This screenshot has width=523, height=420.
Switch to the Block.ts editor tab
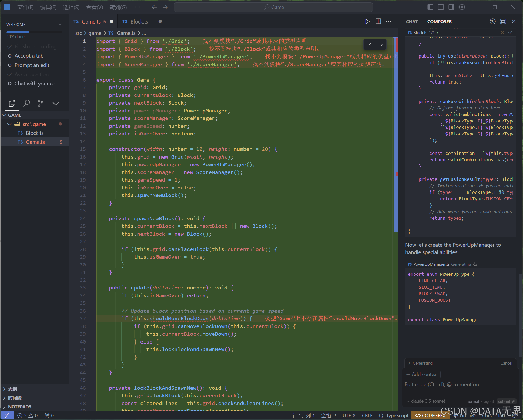tap(142, 22)
